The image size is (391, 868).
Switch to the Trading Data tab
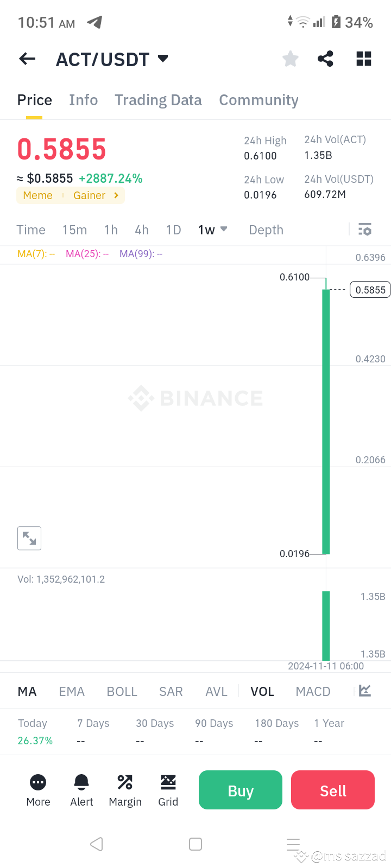click(x=158, y=100)
